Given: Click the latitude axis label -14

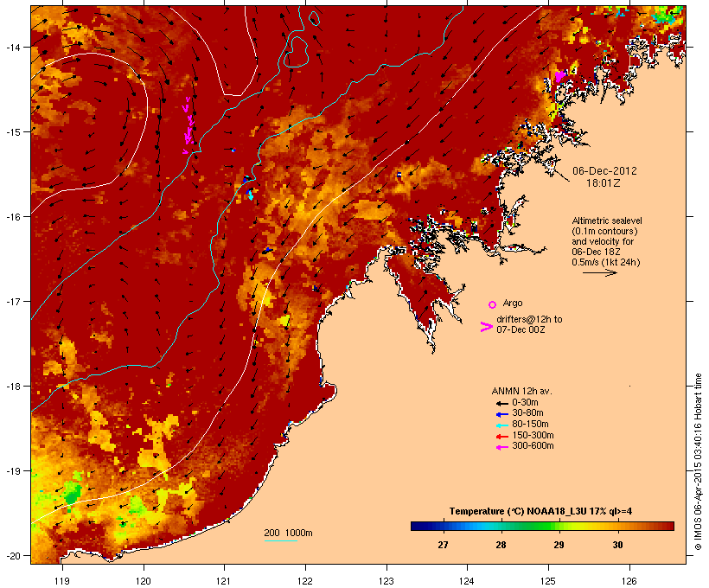Looking at the screenshot, I should coord(13,47).
